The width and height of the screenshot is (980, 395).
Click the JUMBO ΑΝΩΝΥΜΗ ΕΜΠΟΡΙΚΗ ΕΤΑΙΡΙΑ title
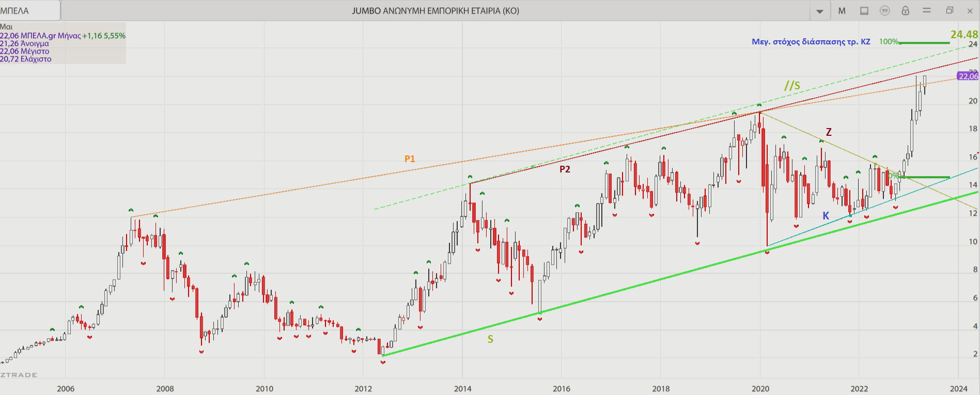pyautogui.click(x=435, y=11)
